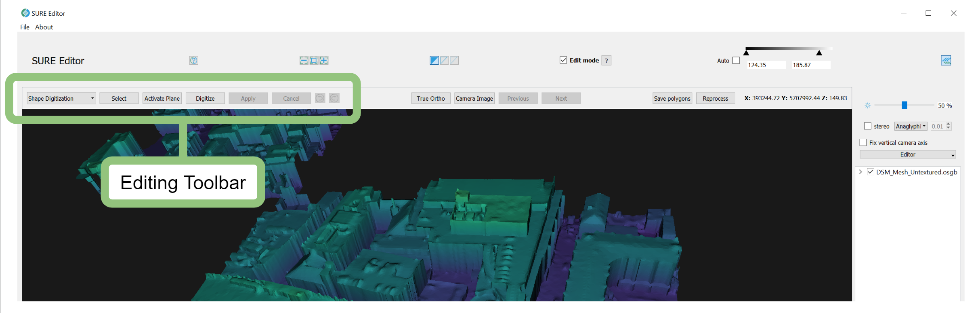This screenshot has height=313, width=980.
Task: Uncheck the Edit mode checkbox
Action: coord(563,60)
